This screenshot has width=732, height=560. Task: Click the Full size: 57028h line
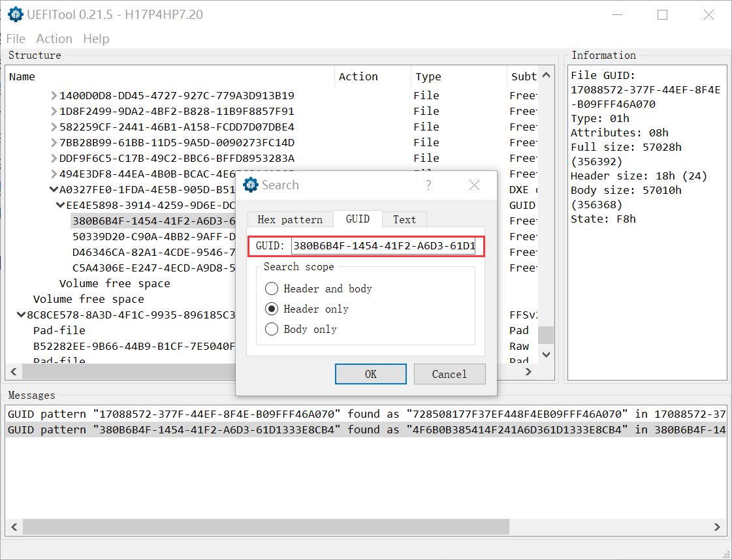click(x=626, y=148)
